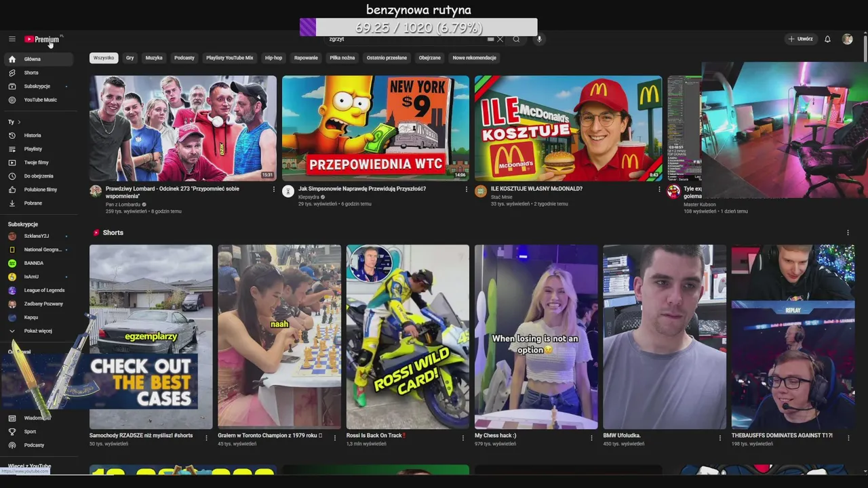Open Subskrypcje in the sidebar
Image resolution: width=868 pixels, height=488 pixels.
point(39,86)
